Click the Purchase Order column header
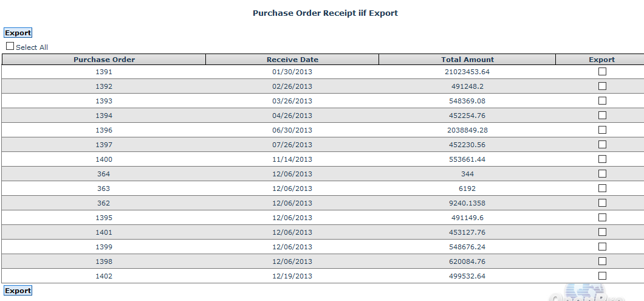Image resolution: width=644 pixels, height=301 pixels. 104,60
